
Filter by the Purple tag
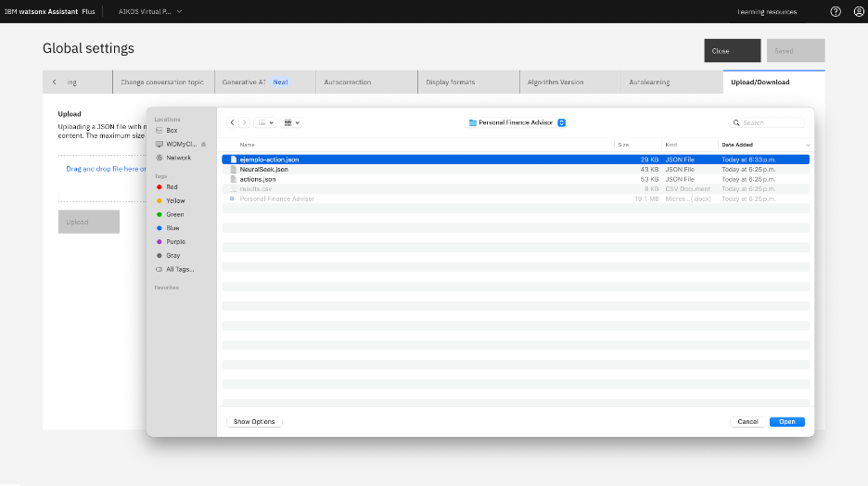175,242
